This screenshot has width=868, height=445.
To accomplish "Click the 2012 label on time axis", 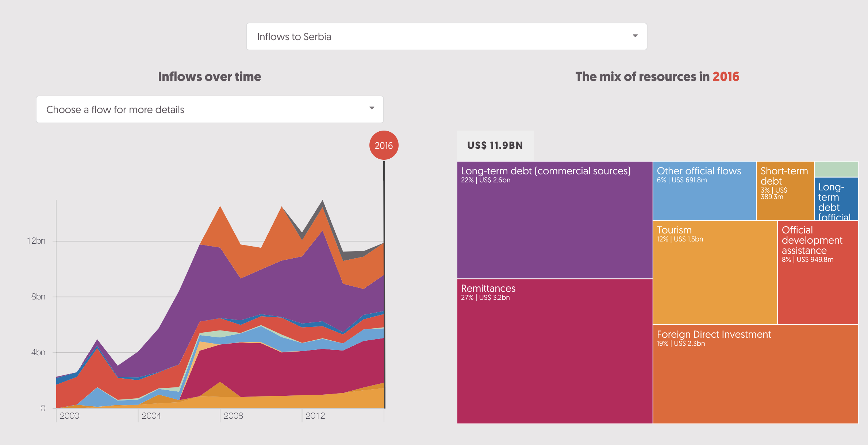I will 315,416.
